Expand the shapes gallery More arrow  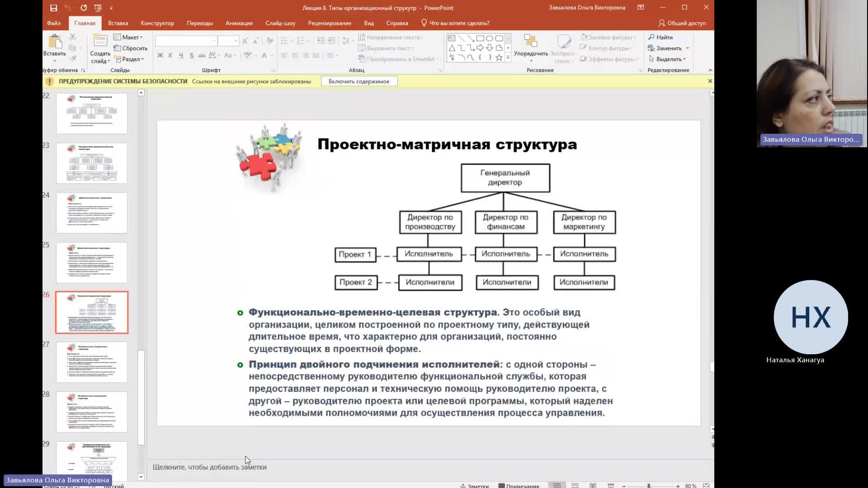coord(508,57)
